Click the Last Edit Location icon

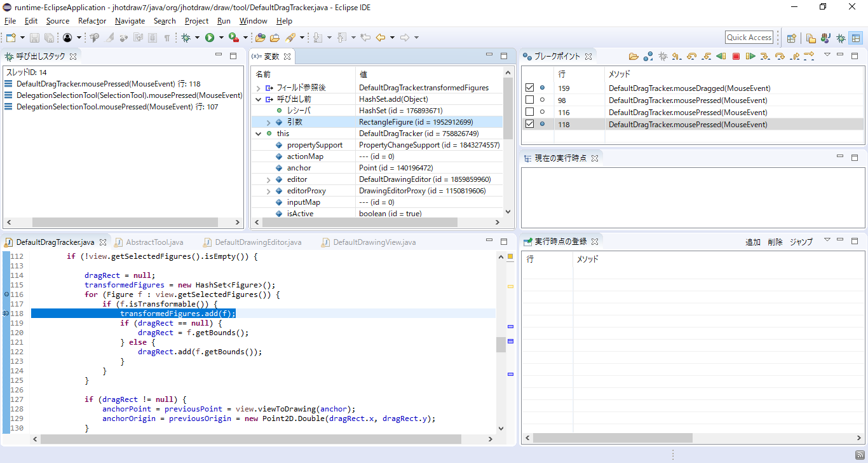click(365, 38)
